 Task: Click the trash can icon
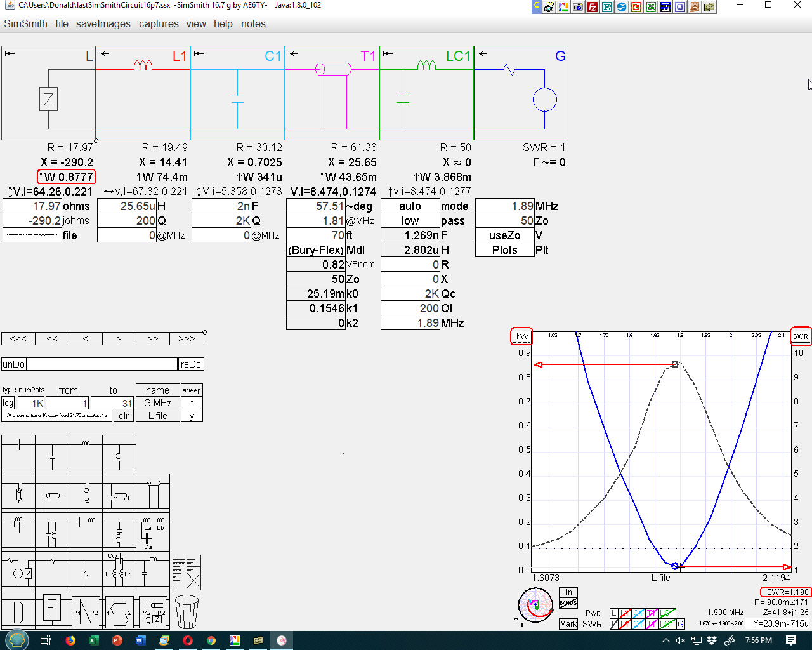tap(187, 612)
